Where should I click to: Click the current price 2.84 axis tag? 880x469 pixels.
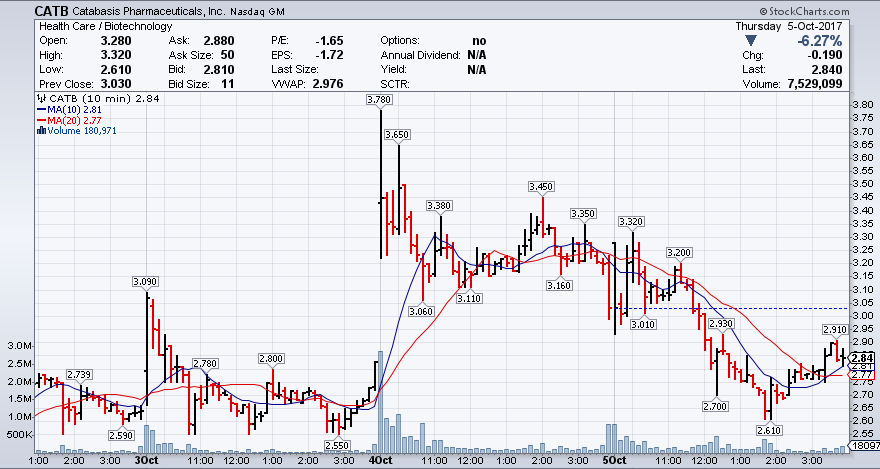(862, 358)
